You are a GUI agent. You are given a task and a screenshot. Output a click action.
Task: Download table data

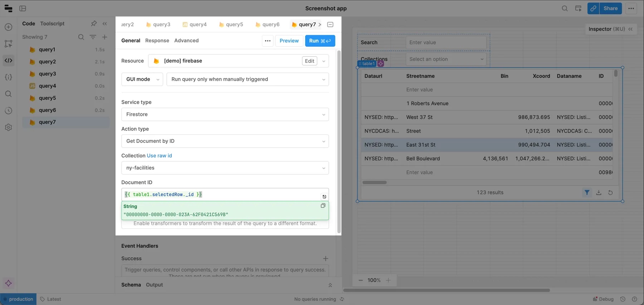point(599,193)
